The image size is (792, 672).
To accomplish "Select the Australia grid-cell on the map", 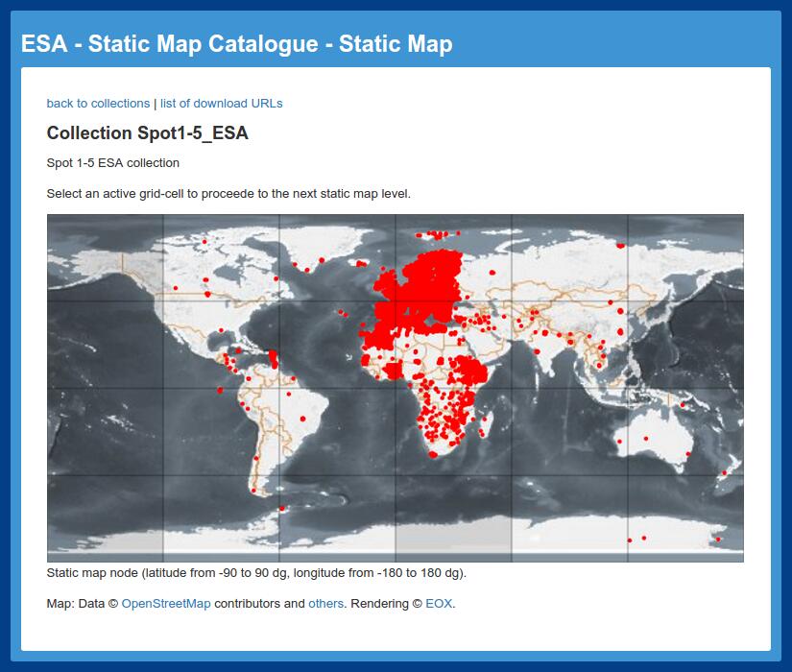I will coord(685,431).
